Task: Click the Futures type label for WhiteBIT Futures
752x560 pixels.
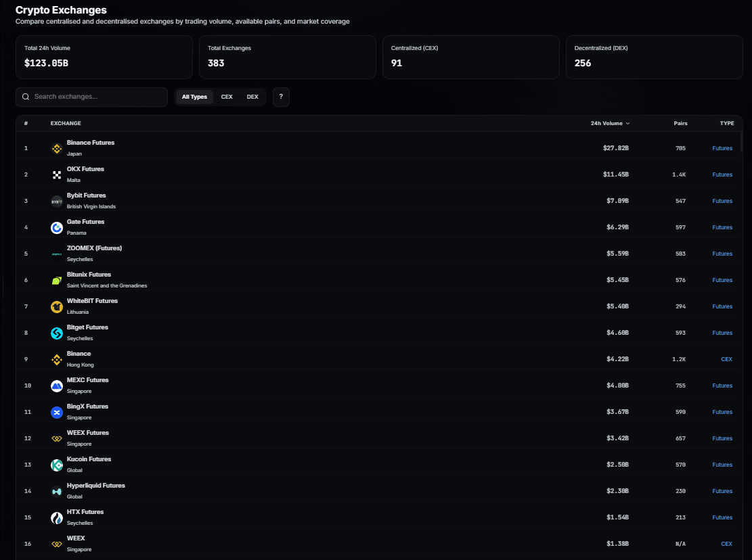Action: click(722, 306)
